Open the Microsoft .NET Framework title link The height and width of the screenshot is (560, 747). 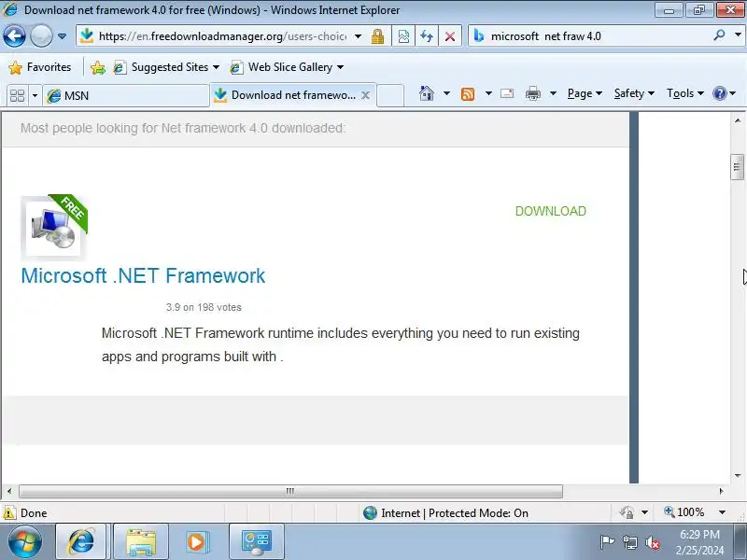tap(143, 275)
